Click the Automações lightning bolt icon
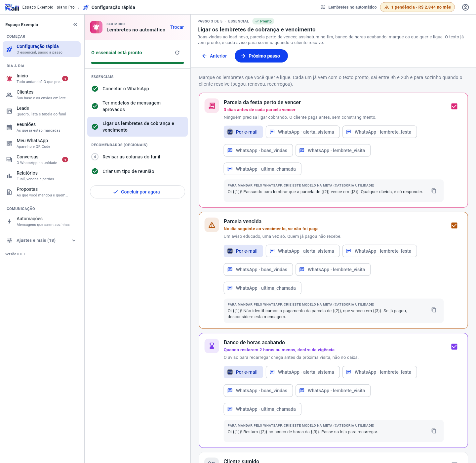 9,222
